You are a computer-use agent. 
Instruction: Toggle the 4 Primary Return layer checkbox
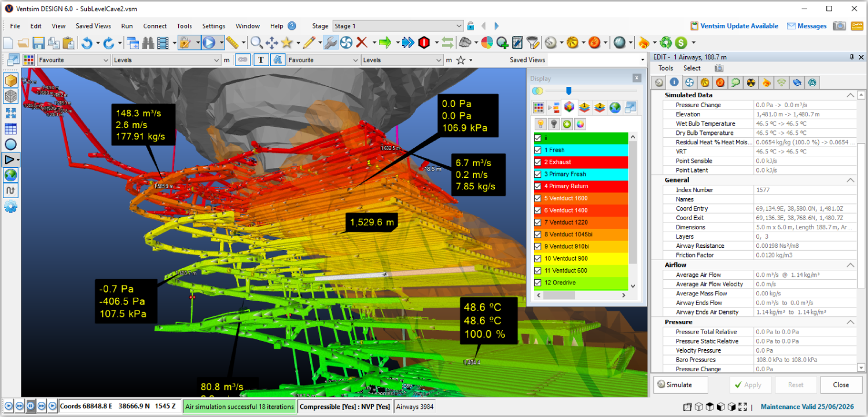pyautogui.click(x=538, y=186)
